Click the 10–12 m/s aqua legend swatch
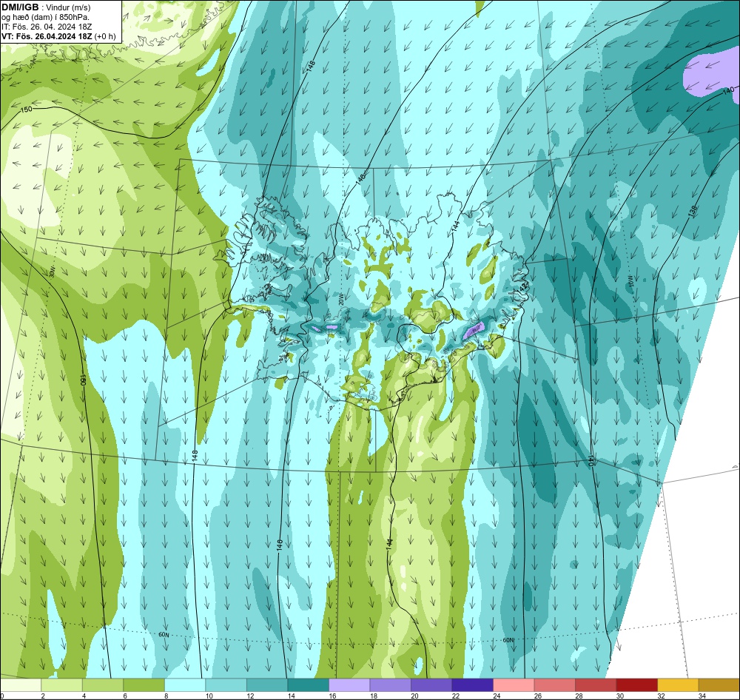 click(x=226, y=685)
